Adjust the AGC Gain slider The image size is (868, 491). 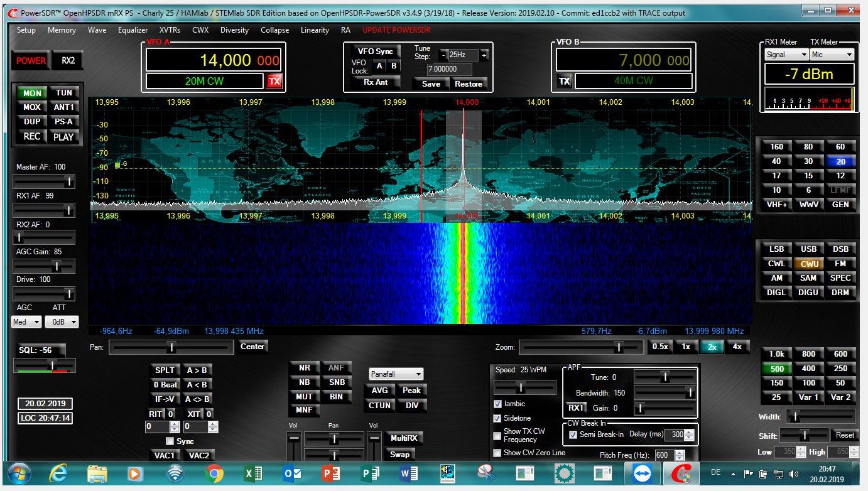pos(44,266)
